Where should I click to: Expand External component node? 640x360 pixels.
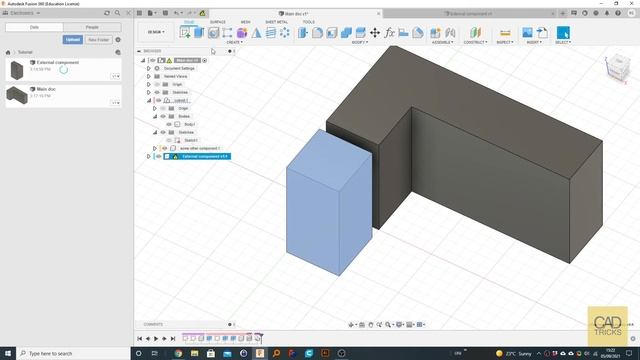click(149, 156)
